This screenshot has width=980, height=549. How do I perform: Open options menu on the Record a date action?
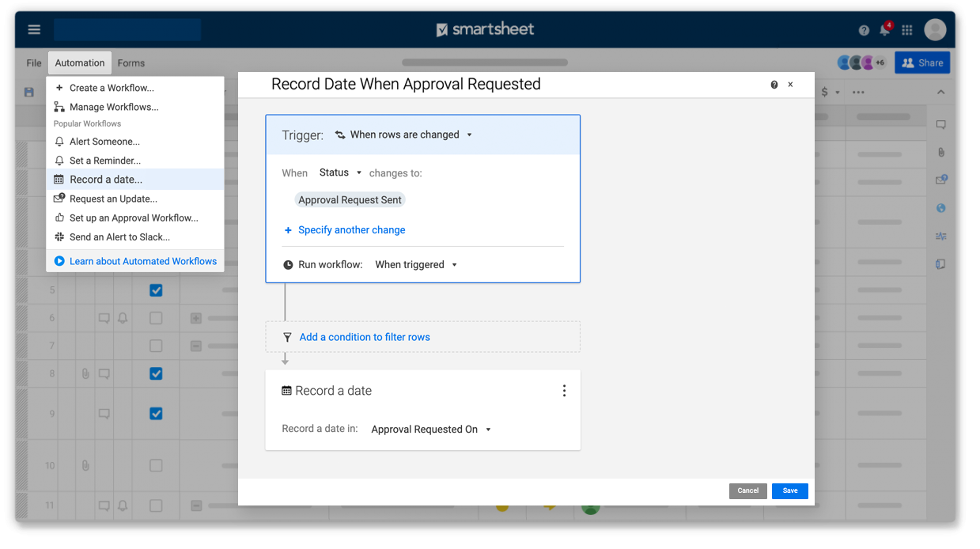pos(564,390)
